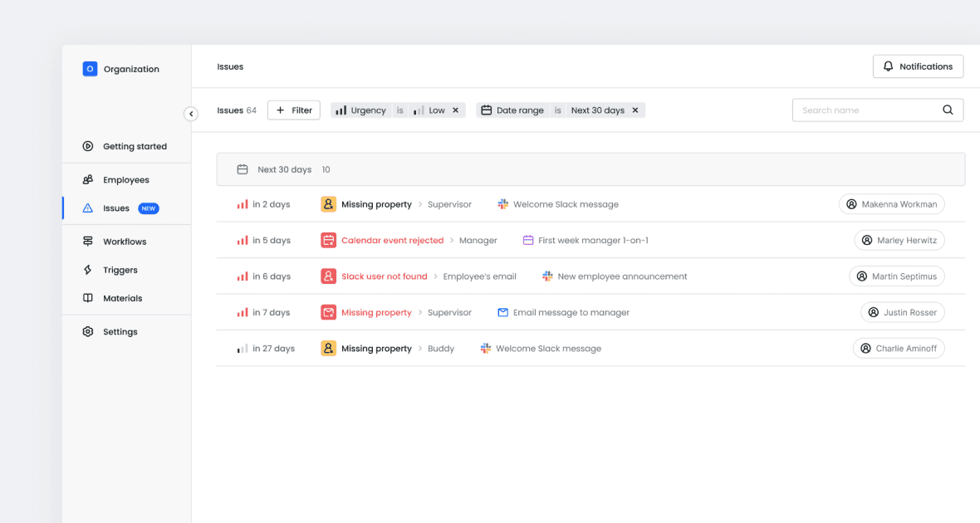Click the search magnifier icon

tap(948, 110)
